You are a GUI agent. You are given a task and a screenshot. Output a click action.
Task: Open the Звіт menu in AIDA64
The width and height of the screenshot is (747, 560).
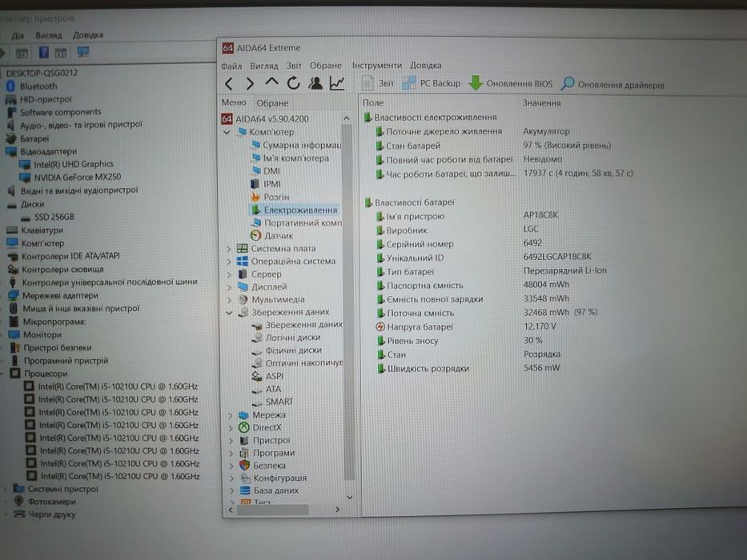294,66
